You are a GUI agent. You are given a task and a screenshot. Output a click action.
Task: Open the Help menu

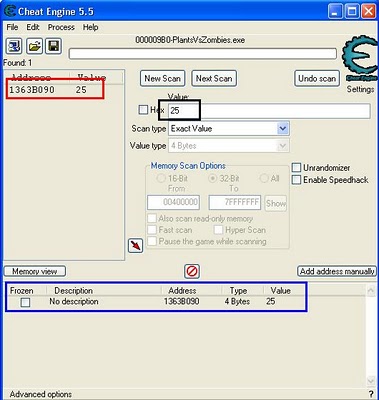click(90, 27)
